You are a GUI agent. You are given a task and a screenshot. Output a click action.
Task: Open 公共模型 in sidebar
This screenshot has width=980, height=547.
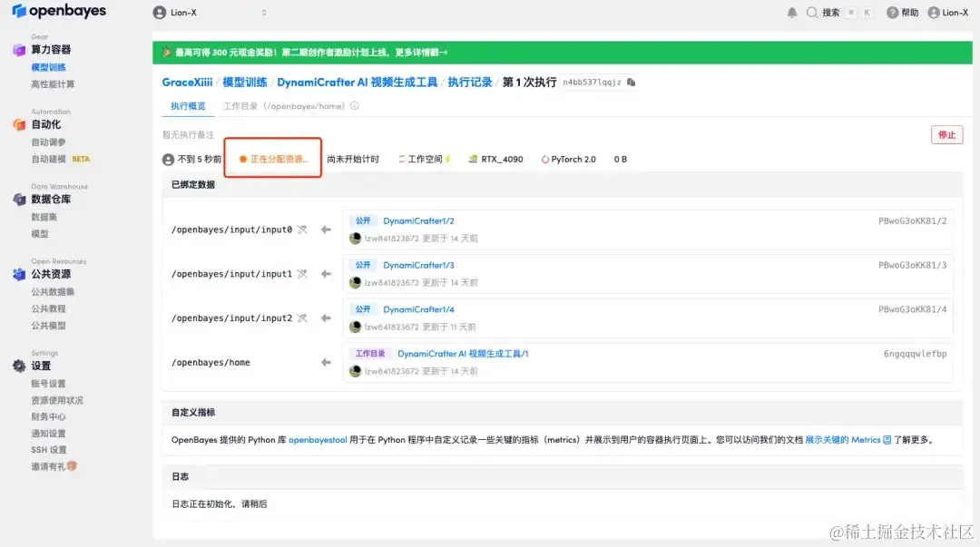pos(48,326)
